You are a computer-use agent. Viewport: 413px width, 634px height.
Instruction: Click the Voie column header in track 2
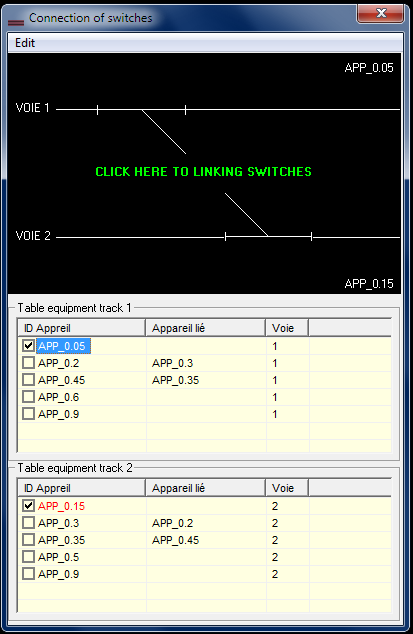[x=287, y=488]
